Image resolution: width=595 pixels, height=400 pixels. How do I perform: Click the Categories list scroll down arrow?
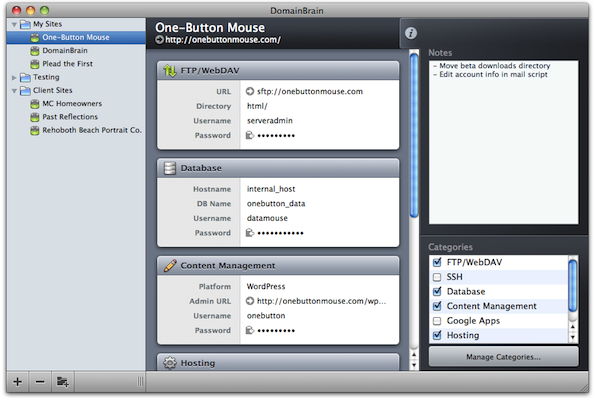pyautogui.click(x=573, y=337)
